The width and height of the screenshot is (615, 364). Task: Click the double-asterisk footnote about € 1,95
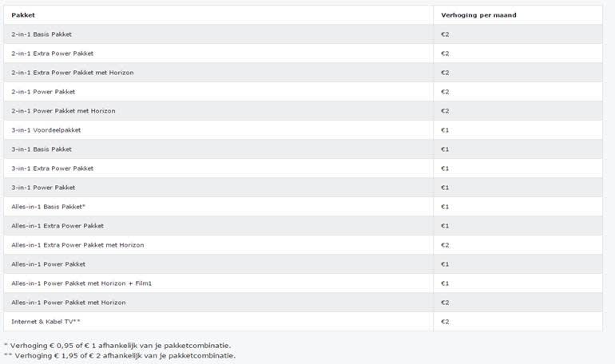120,355
